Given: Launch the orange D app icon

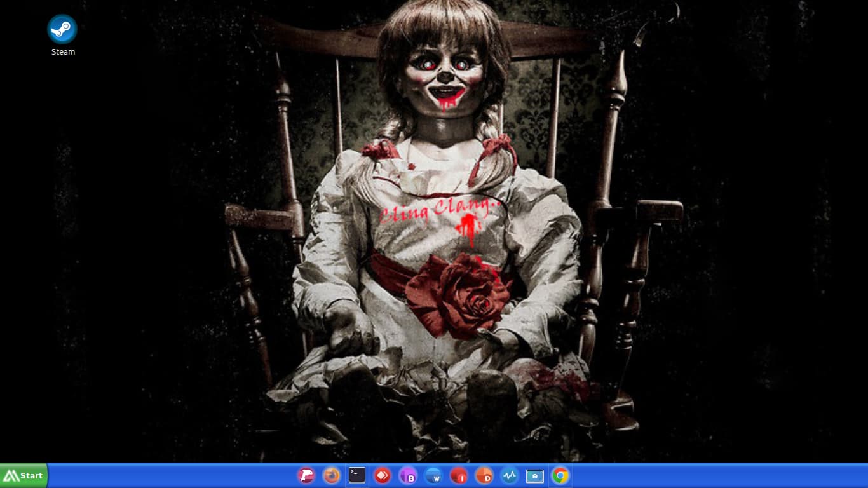Looking at the screenshot, I should [x=484, y=475].
